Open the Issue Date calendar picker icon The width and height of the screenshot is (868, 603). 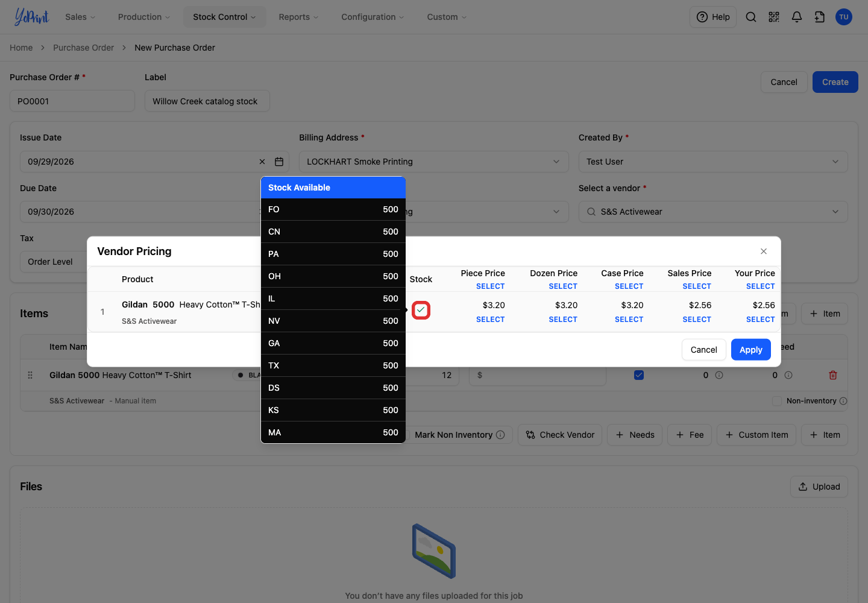coord(279,162)
